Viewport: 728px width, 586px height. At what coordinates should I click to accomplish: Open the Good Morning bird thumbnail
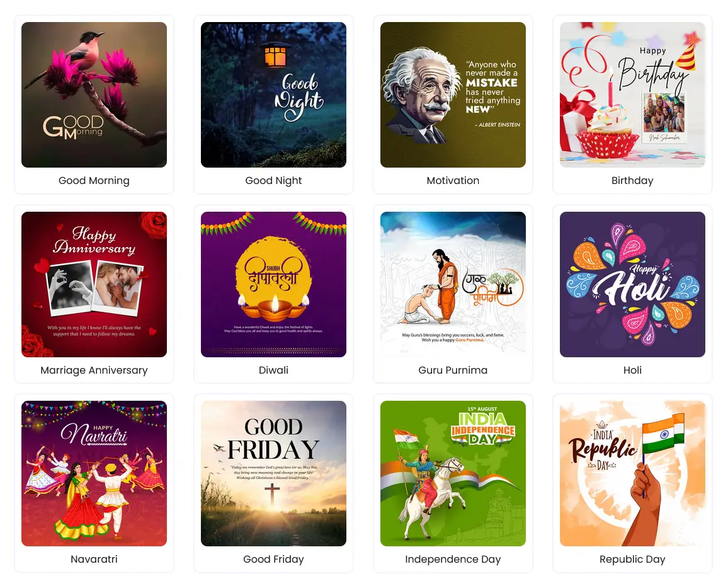click(x=94, y=95)
